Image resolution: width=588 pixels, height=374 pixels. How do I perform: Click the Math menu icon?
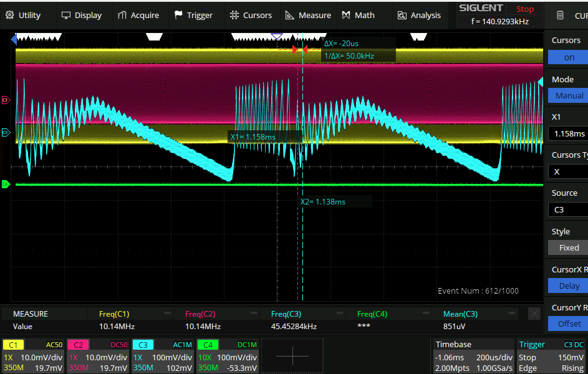click(346, 15)
